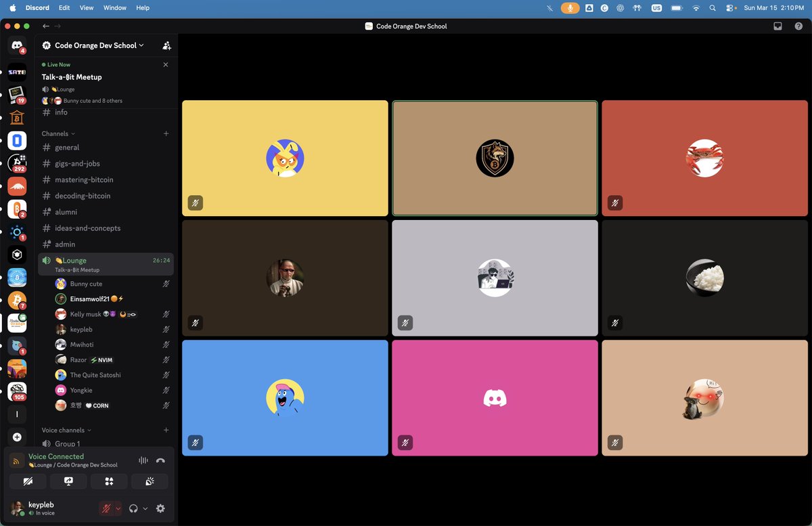Open the decoding-bitcoin channel
This screenshot has height=526, width=812.
pyautogui.click(x=106, y=196)
